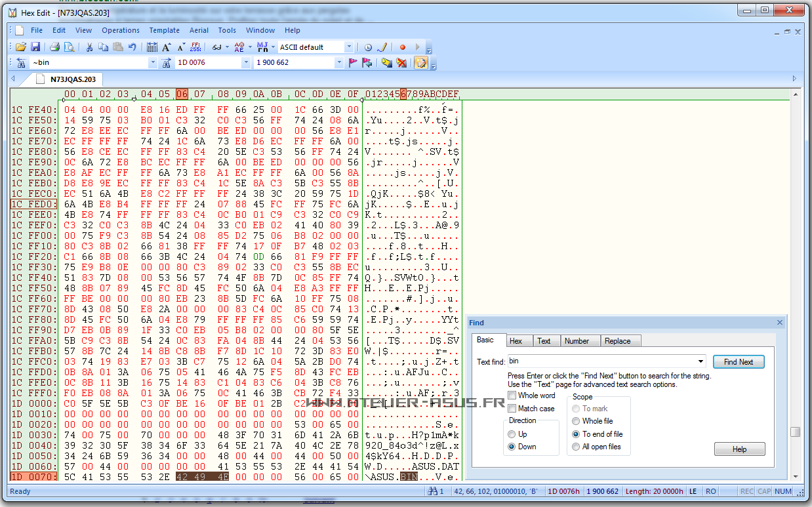Open the Operations menu
Screen dimensions: 812x507
coord(121,30)
